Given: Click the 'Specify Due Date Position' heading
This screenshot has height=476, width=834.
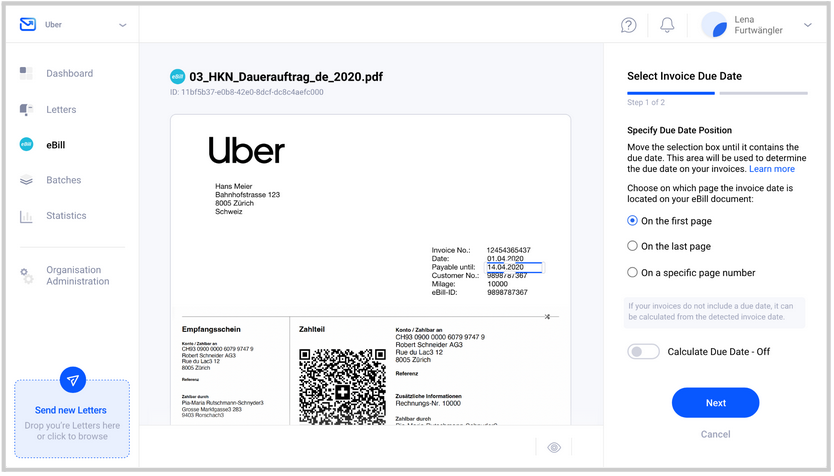Looking at the screenshot, I should click(679, 130).
